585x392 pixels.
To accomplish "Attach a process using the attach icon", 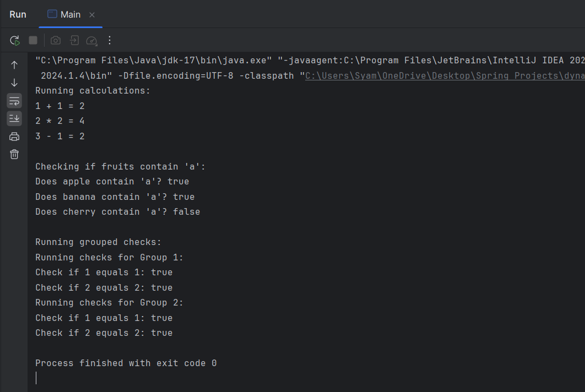I will [73, 40].
